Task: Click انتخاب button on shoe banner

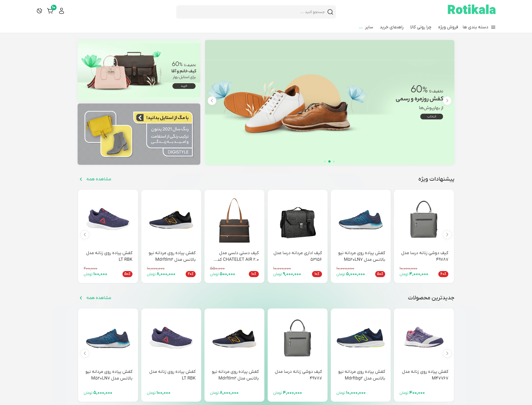Action: pos(431,117)
